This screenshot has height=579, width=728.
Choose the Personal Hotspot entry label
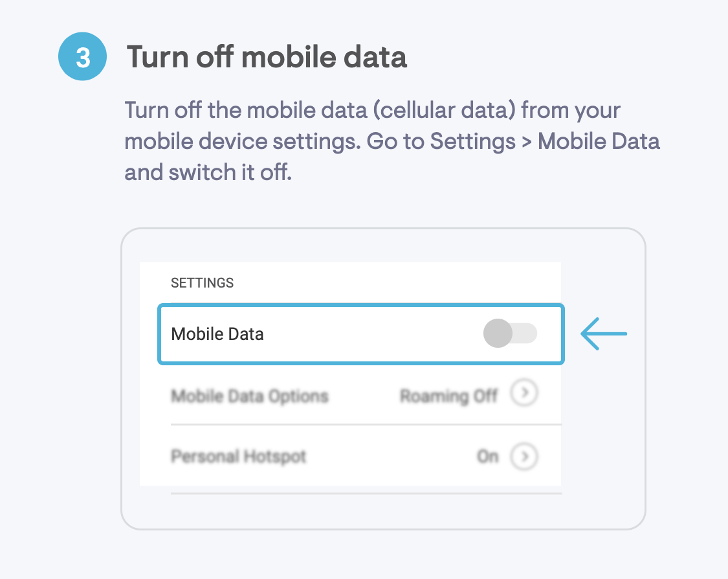[238, 457]
